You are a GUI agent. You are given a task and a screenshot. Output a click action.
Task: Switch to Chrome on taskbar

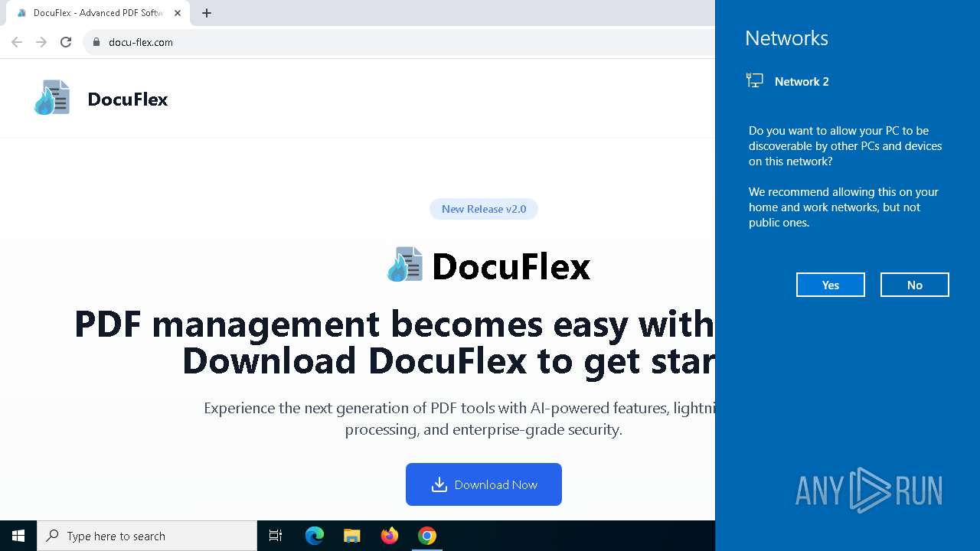[427, 536]
